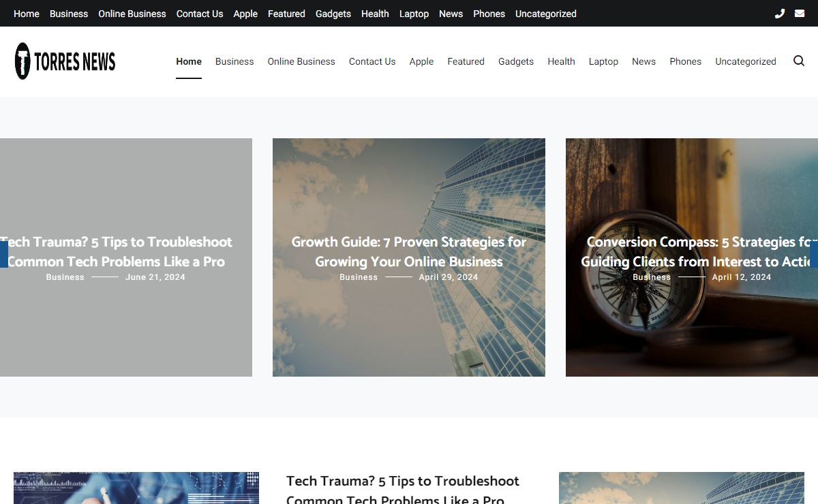Click Business category under Growth Guide slide
Image resolution: width=818 pixels, height=504 pixels.
coord(359,277)
